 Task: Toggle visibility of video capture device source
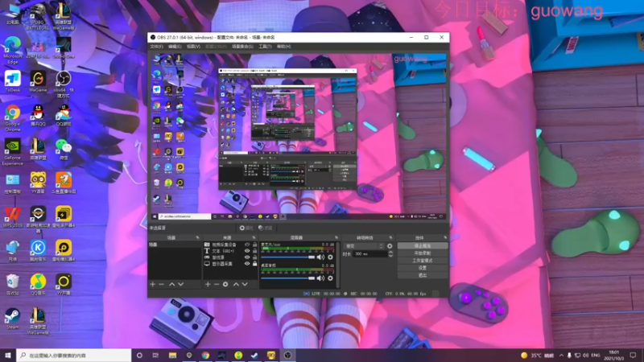(247, 245)
